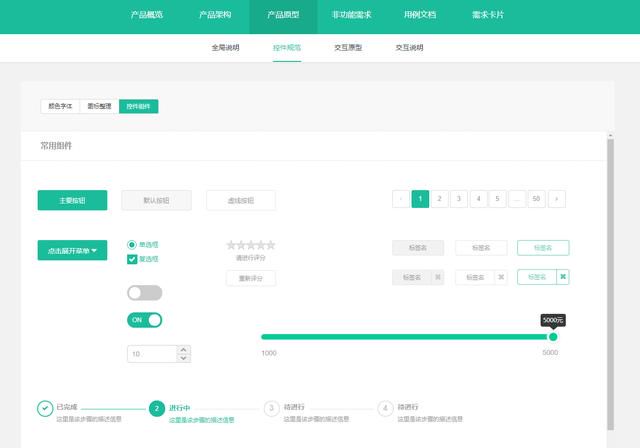Decrease the number with the down arrow
Screen dimensions: 640x448
tap(184, 358)
